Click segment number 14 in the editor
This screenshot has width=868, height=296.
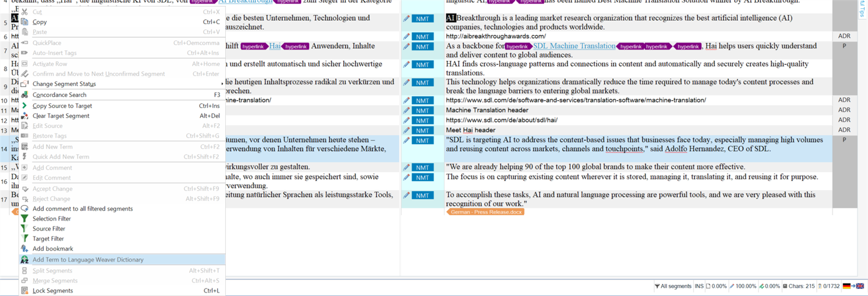pyautogui.click(x=4, y=149)
